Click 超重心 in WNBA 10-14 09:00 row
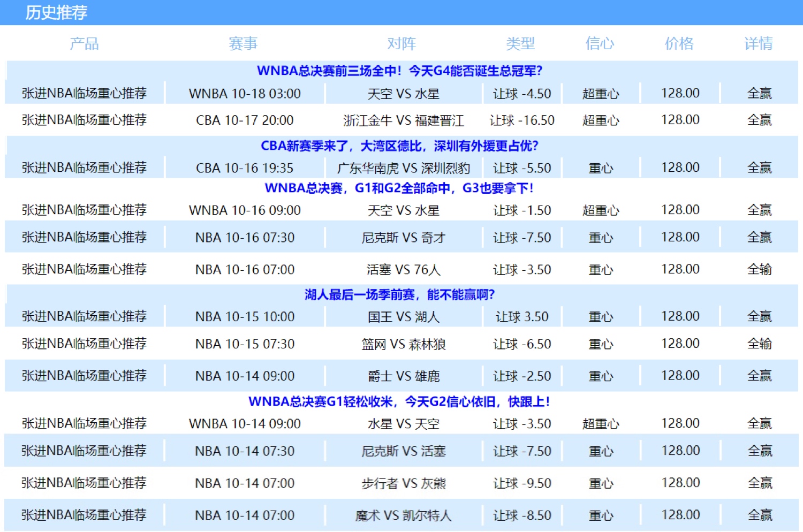 click(x=601, y=424)
